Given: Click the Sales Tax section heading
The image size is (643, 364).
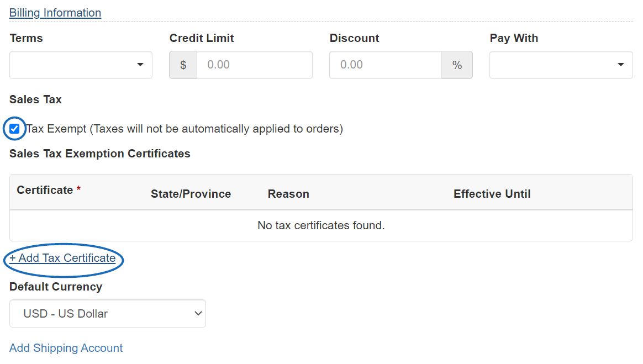Looking at the screenshot, I should [35, 99].
